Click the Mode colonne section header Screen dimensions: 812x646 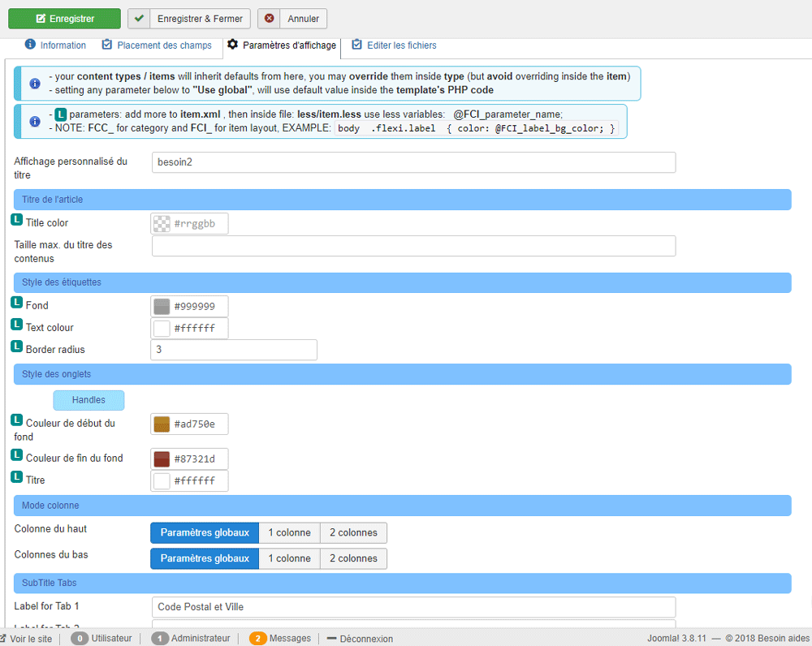tap(403, 506)
